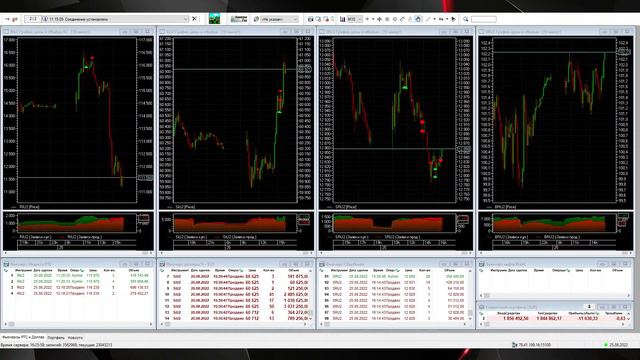The height and width of the screenshot is (360, 640).
Task: Click the search input field in toolbar
Action: pos(484,19)
